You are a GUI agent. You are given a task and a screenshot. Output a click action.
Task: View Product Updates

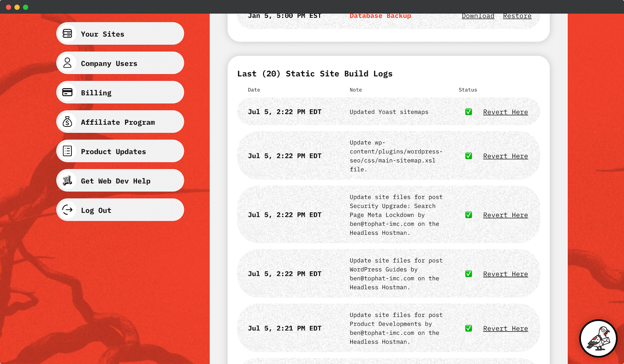(120, 151)
